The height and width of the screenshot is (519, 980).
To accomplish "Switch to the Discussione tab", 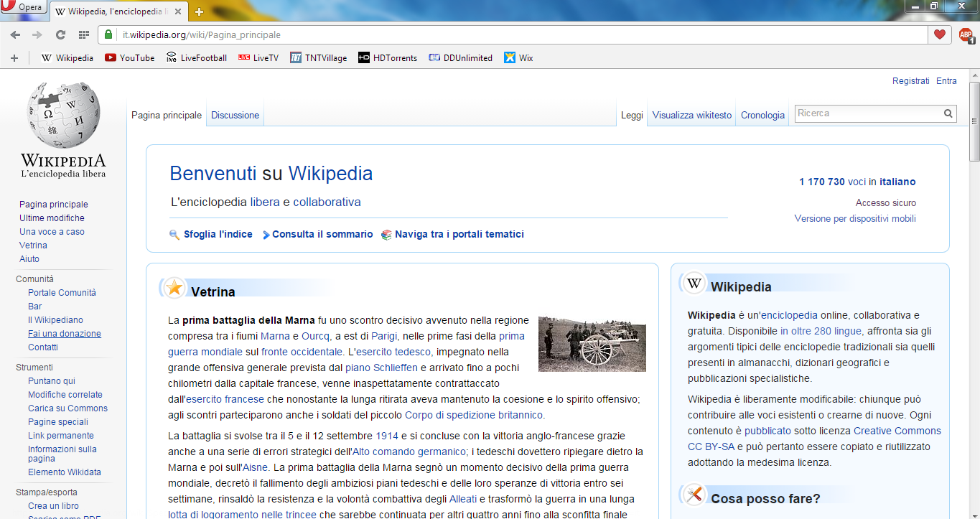I will click(235, 115).
